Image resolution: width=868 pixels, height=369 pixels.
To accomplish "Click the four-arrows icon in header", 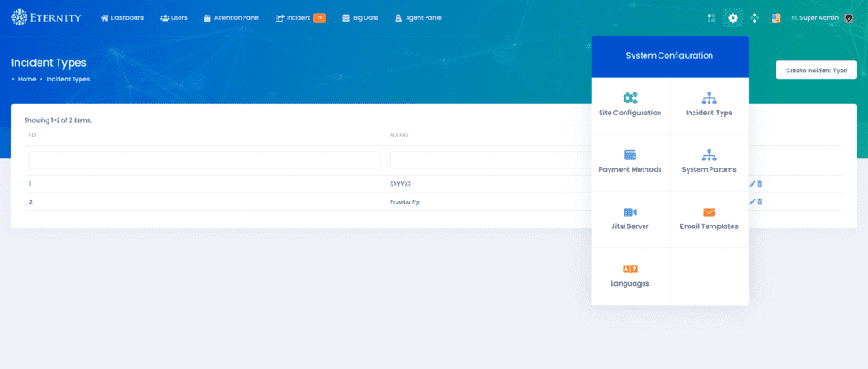I will tap(754, 18).
